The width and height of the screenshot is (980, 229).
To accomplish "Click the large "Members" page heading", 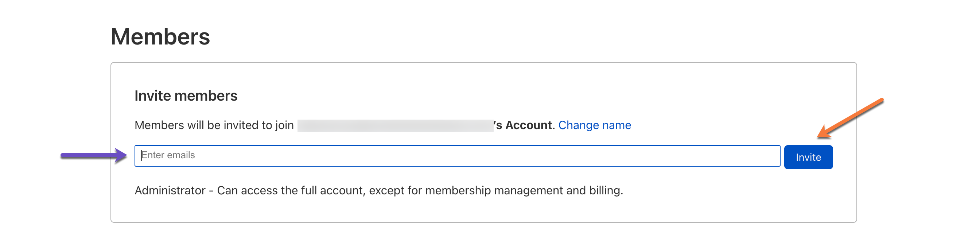I will tap(160, 37).
